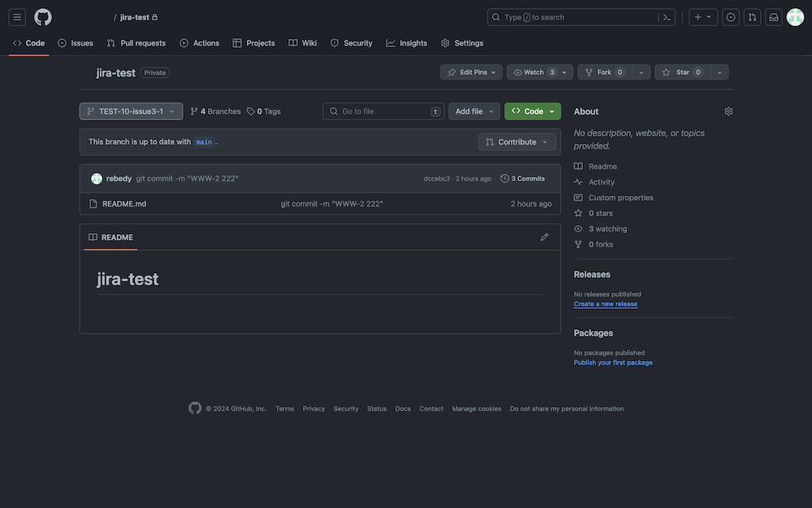Click the Readme link in About
This screenshot has height=508, width=812.
coord(595,167)
